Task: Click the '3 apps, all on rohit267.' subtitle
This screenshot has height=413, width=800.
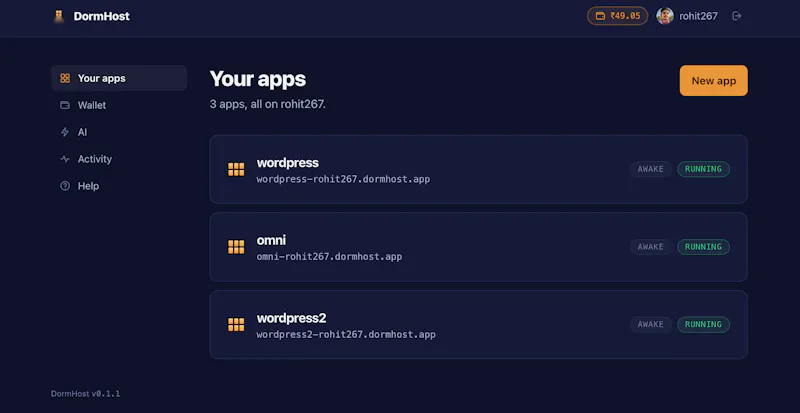Action: click(x=267, y=105)
